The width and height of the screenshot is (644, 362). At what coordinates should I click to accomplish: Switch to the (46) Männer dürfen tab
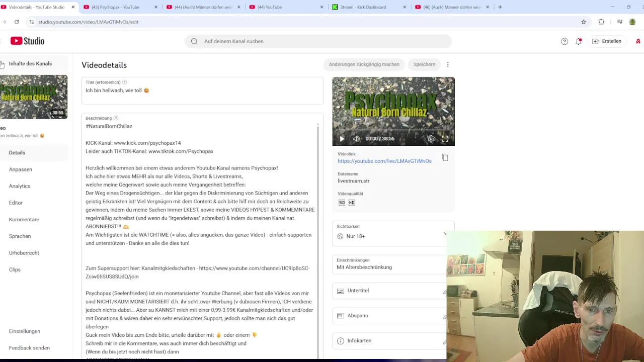coord(452,7)
